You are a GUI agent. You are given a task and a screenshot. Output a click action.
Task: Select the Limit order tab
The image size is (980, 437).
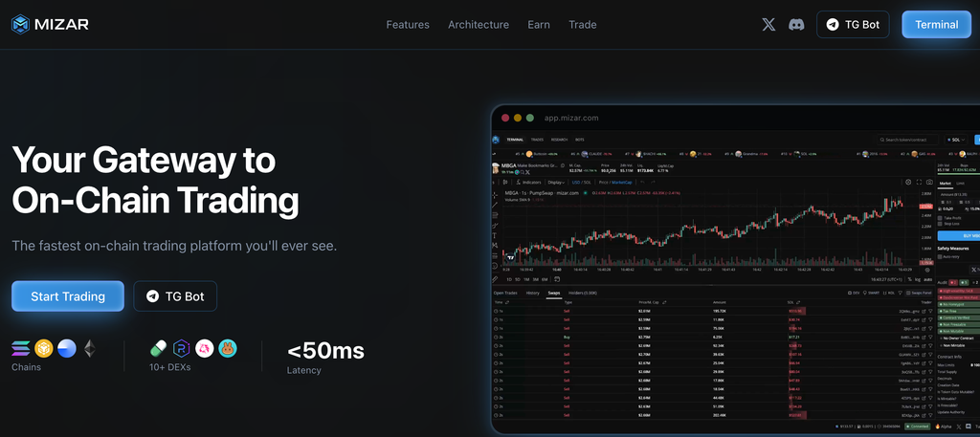(960, 183)
